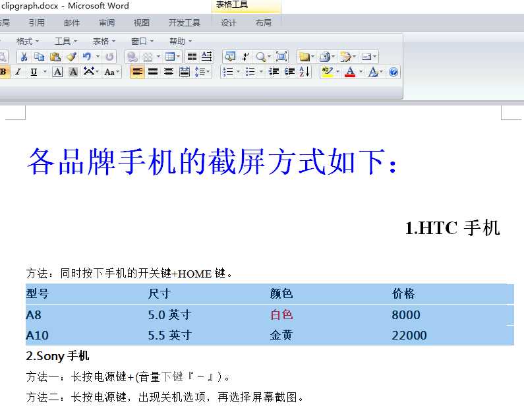Click the Copy icon
Viewport: 524px width, 420px height.
40,57
